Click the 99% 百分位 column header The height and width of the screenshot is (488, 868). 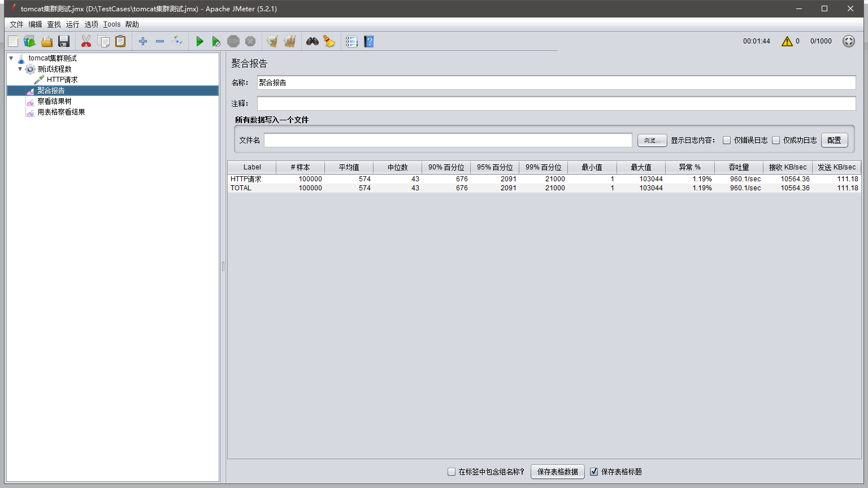(x=544, y=167)
